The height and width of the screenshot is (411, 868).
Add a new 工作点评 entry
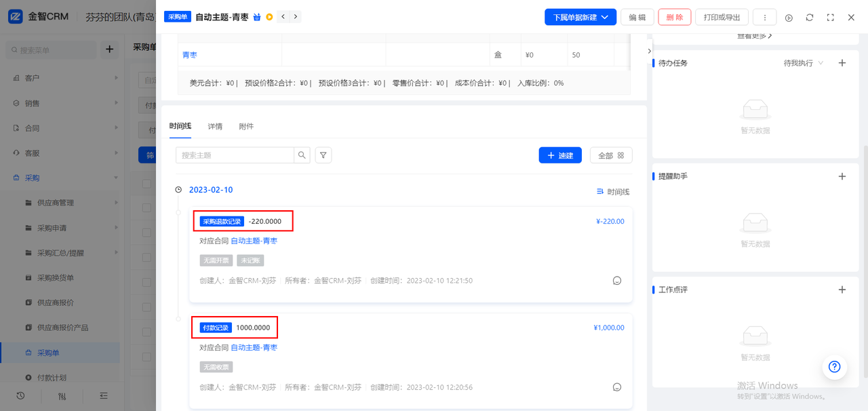(x=842, y=290)
